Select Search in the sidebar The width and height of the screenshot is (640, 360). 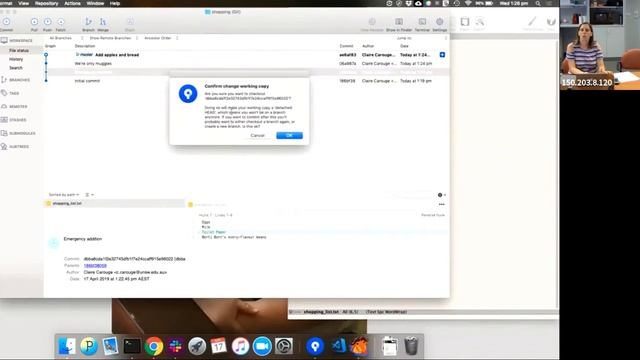[x=16, y=68]
